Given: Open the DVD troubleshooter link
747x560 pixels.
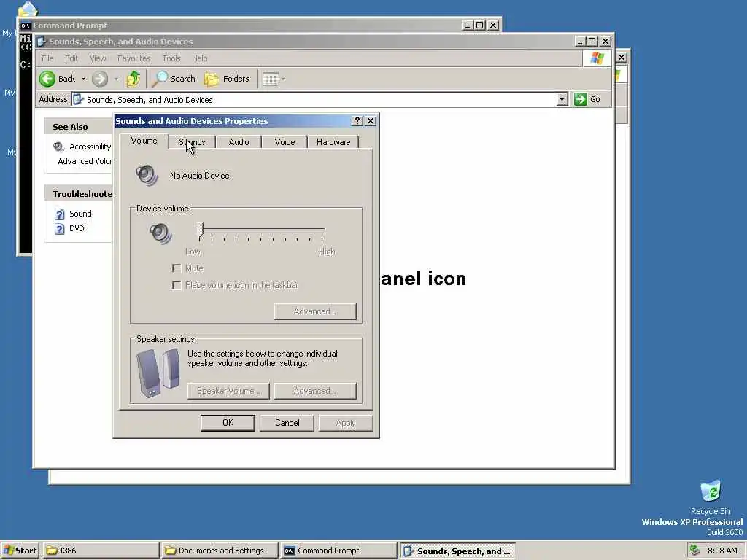Looking at the screenshot, I should 77,228.
